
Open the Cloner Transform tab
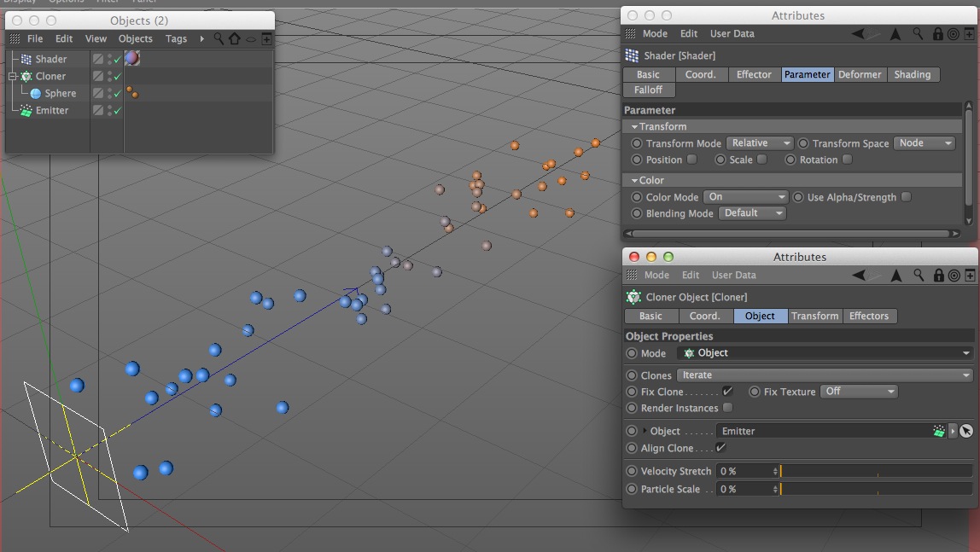[815, 316]
